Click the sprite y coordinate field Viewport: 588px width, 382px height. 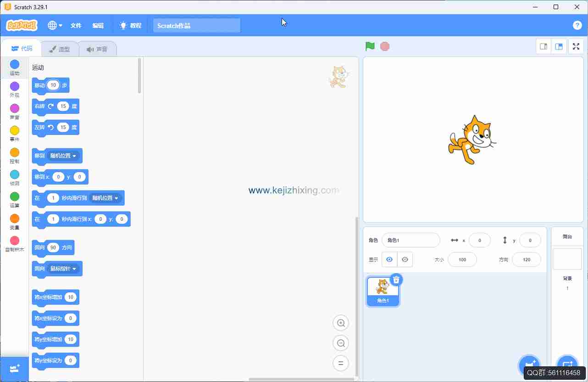(x=530, y=240)
